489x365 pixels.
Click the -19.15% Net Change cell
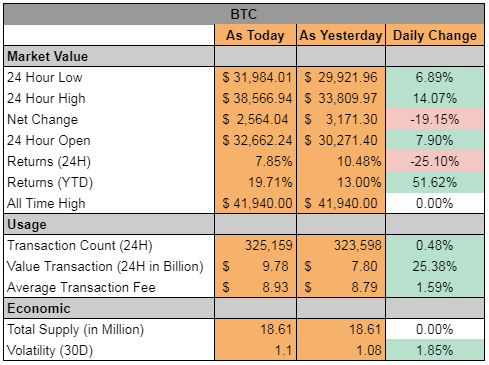(435, 119)
